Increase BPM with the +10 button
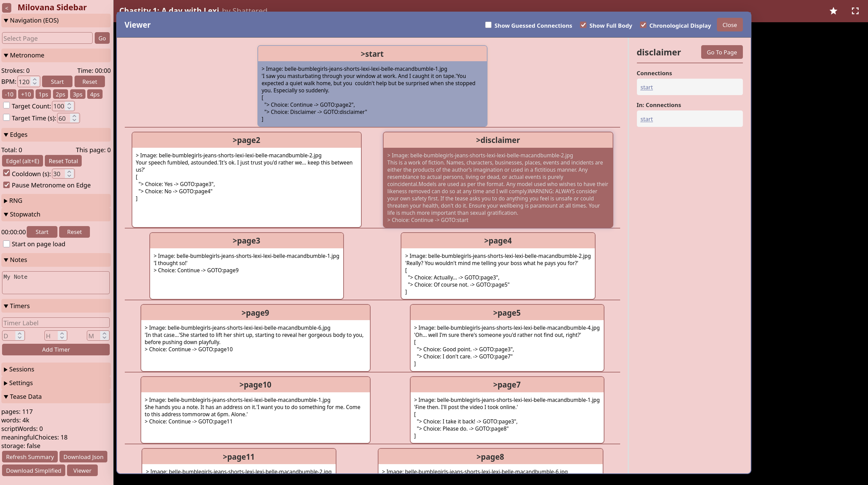 pyautogui.click(x=26, y=94)
